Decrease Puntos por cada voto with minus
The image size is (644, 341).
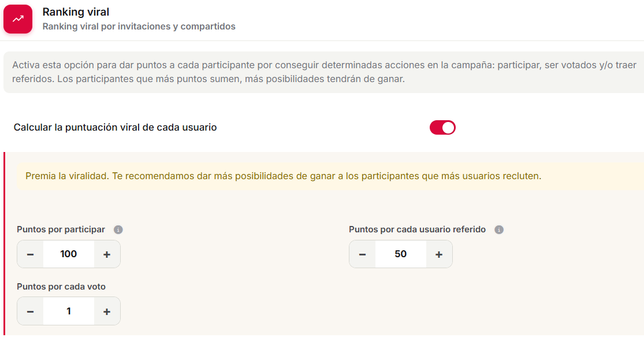[x=31, y=312]
